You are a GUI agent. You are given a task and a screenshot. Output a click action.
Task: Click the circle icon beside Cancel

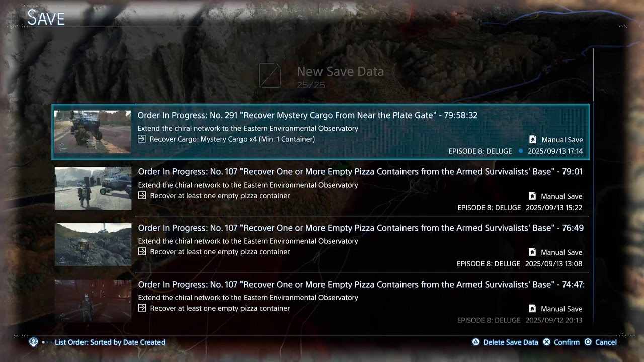click(588, 342)
